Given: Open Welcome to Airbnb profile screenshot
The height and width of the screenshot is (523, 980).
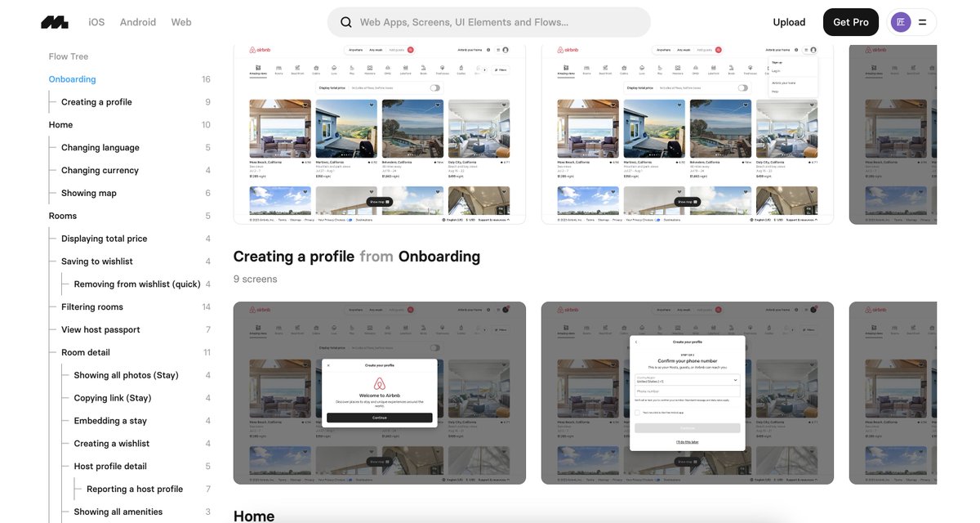Looking at the screenshot, I should [380, 393].
